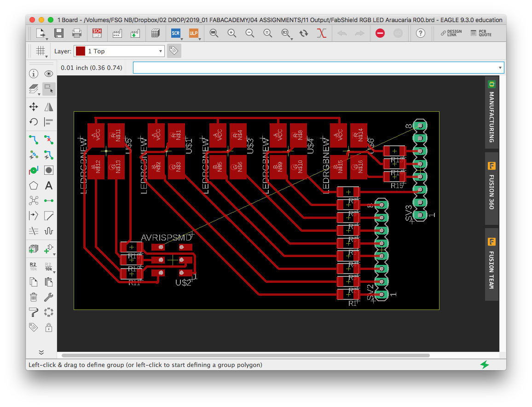Image resolution: width=532 pixels, height=407 pixels.
Task: Select the Signal airwire tool
Action: (48, 201)
